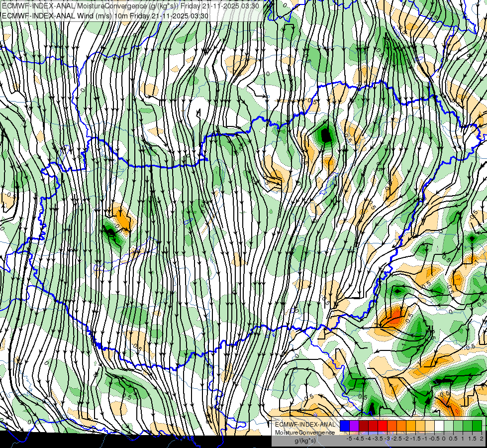Click the white legend swatch
This screenshot has height=448, width=487.
pos(439,426)
